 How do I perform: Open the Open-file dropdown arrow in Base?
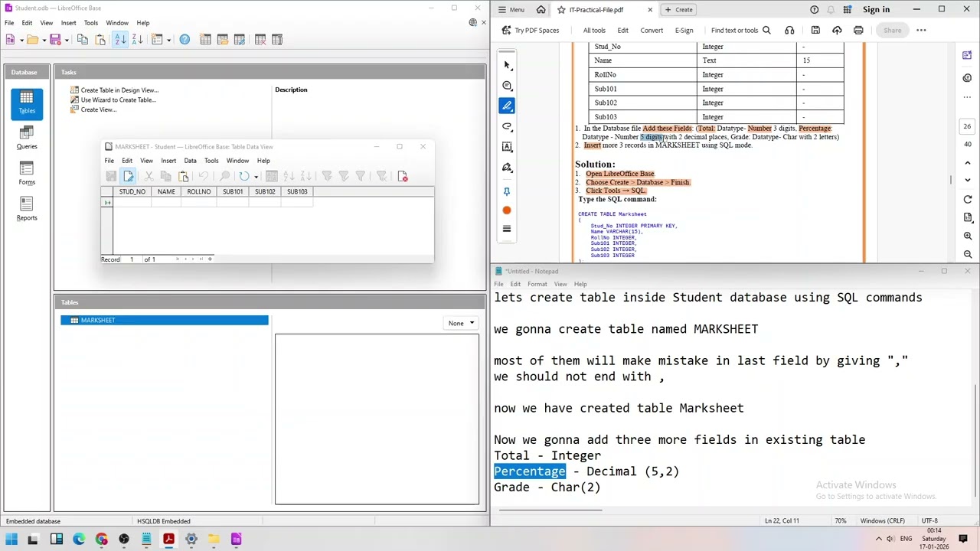[x=44, y=40]
